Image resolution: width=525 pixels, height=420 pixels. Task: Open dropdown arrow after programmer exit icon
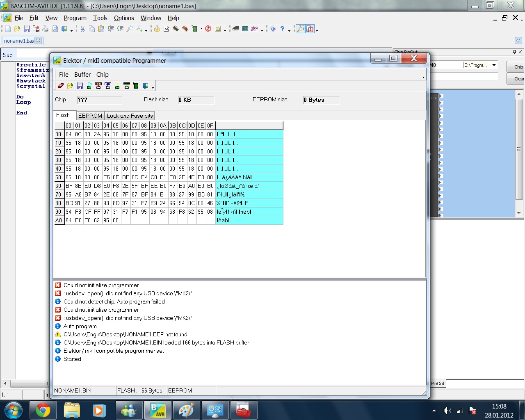[153, 87]
